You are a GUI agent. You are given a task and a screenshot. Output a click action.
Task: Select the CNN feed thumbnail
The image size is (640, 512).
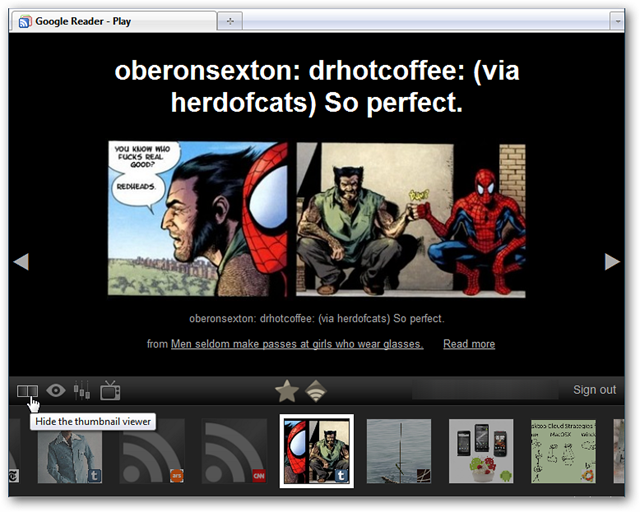[x=234, y=451]
